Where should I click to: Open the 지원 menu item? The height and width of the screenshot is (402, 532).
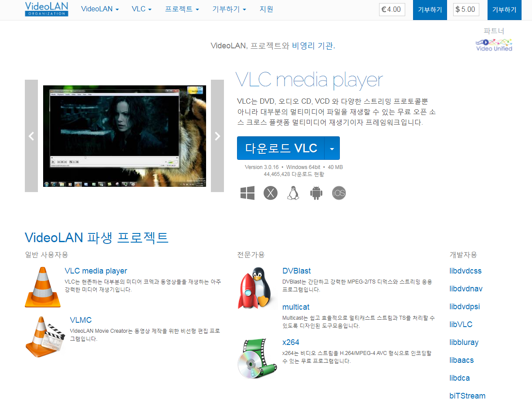point(266,9)
